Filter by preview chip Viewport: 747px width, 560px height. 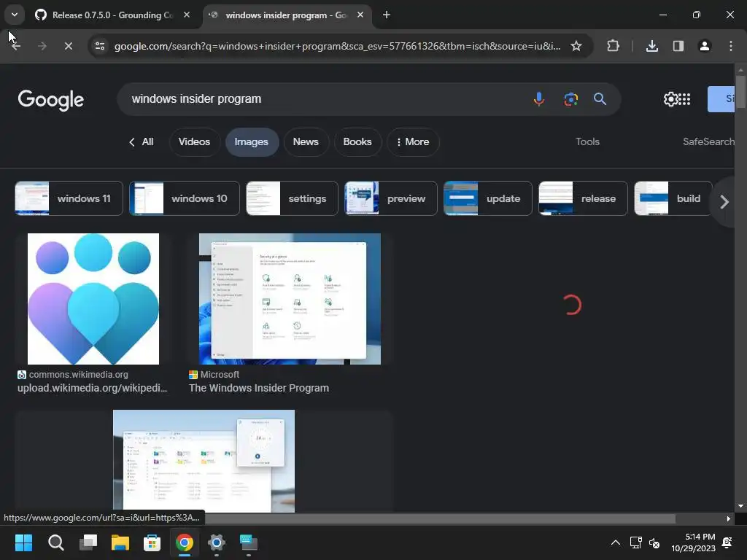click(x=391, y=198)
